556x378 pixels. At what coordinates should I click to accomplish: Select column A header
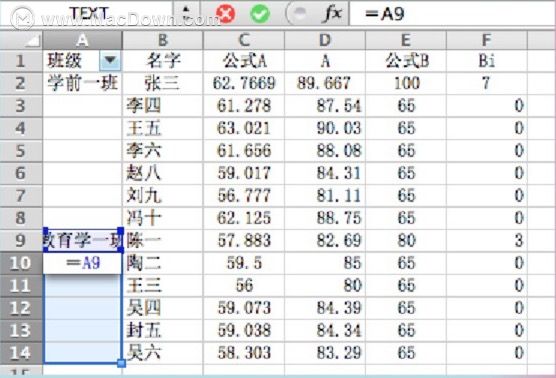coord(82,40)
